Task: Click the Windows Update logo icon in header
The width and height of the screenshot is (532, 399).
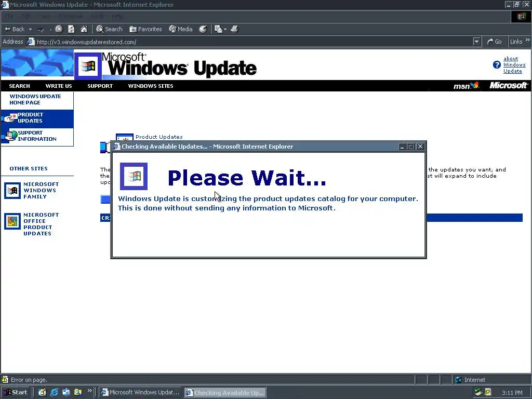Action: click(88, 66)
